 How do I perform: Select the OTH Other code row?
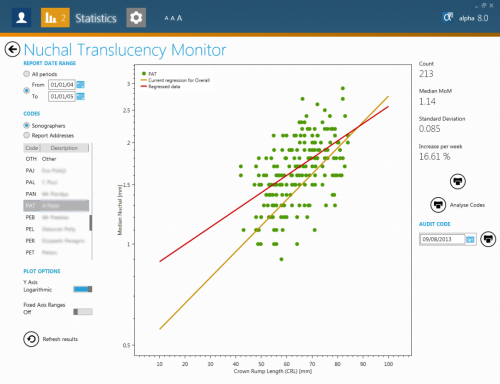click(56, 159)
